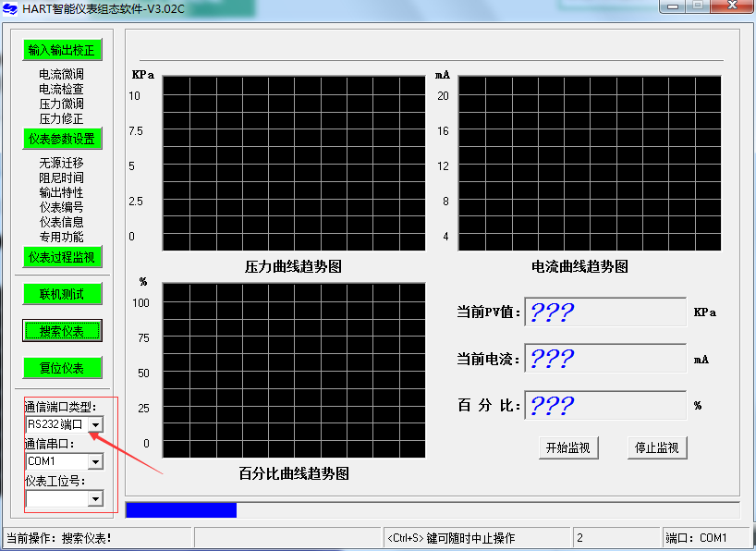Expand the 仪表工位号 dropdown
This screenshot has width=756, height=551.
pos(95,499)
